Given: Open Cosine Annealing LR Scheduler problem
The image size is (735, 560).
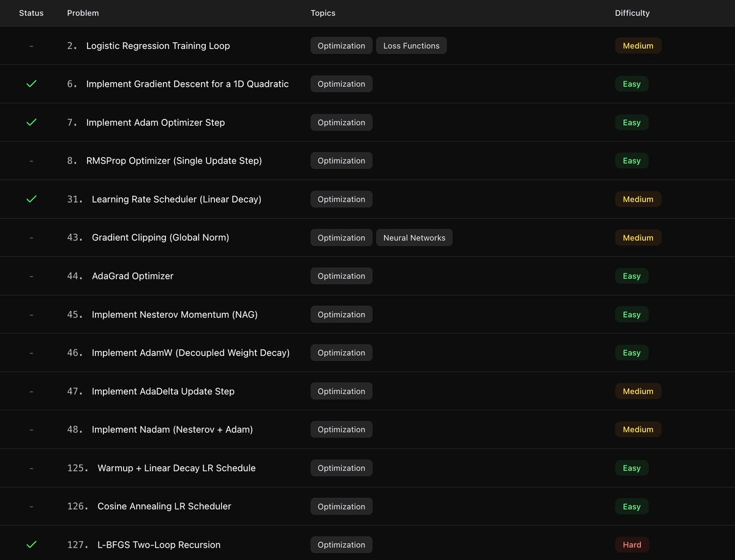Looking at the screenshot, I should click(164, 506).
